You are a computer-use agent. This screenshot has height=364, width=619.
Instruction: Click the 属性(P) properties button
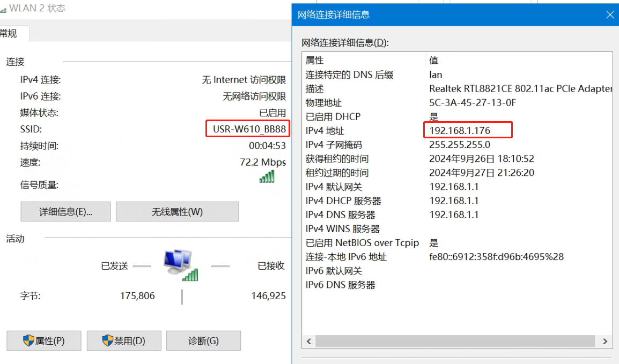[x=44, y=341]
